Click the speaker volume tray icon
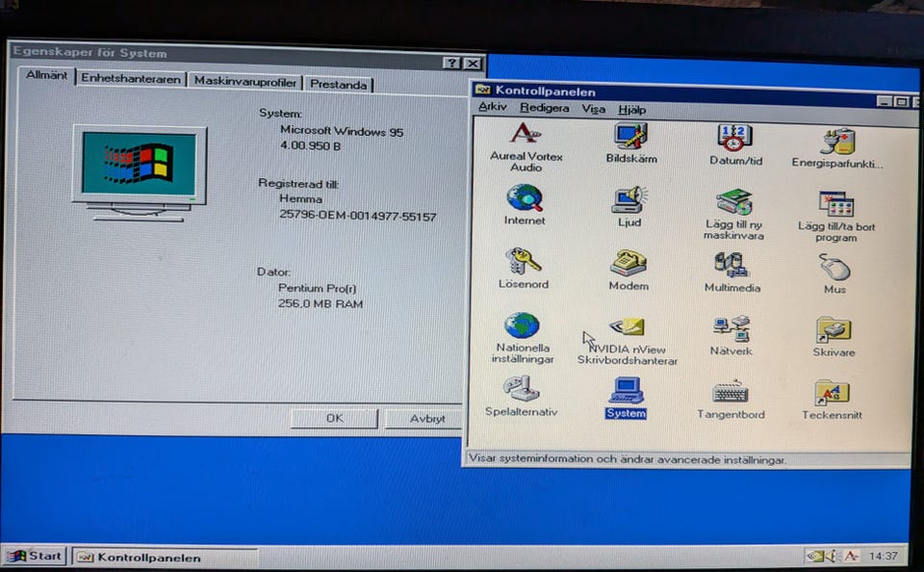The height and width of the screenshot is (572, 924). click(x=832, y=556)
